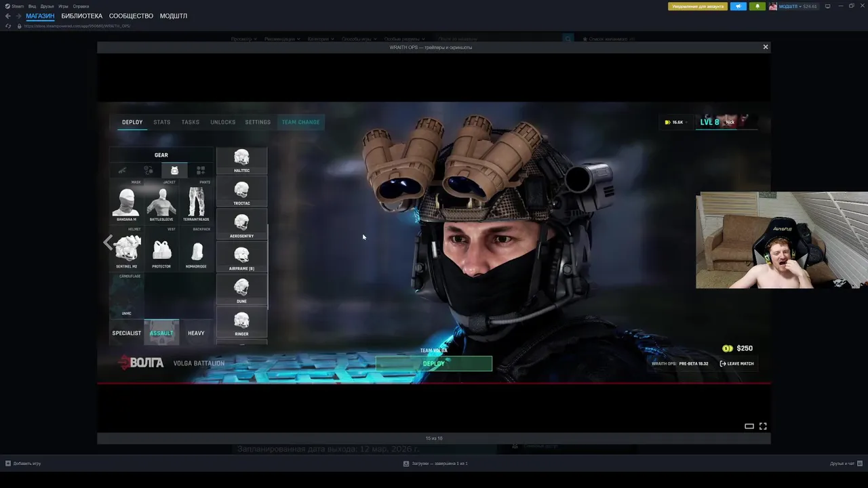Click the 16.6K currency indicator
Viewport: 868px width, 488px height.
676,122
